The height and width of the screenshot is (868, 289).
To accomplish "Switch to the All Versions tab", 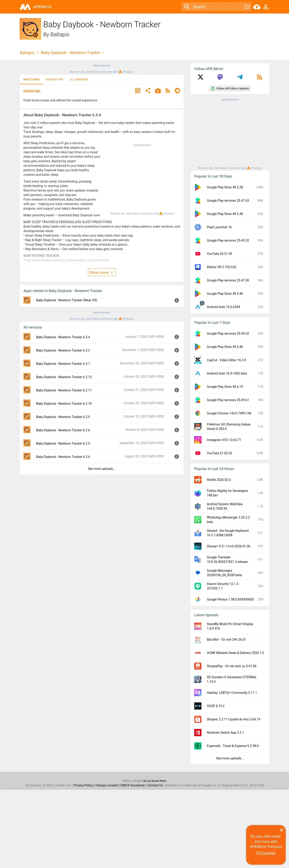I will click(x=79, y=80).
